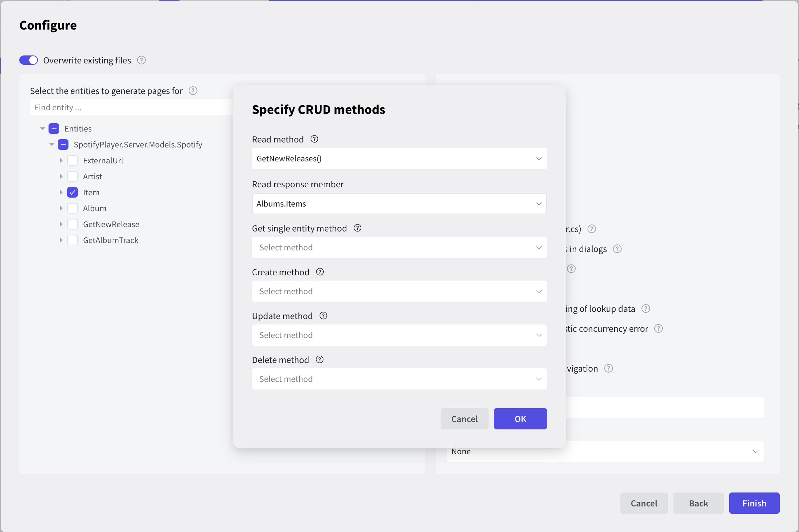Viewport: 799px width, 532px height.
Task: Click the Read method help icon
Action: pyautogui.click(x=314, y=139)
